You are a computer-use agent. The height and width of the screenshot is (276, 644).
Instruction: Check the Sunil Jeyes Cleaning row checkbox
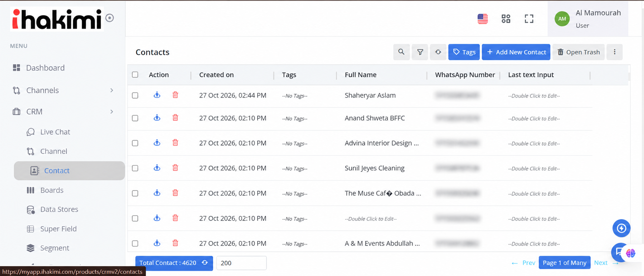click(x=135, y=168)
